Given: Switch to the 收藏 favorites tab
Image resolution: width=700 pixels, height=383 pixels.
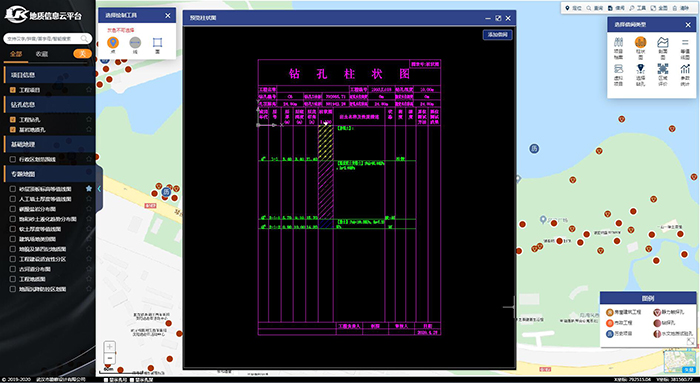Looking at the screenshot, I should point(42,54).
